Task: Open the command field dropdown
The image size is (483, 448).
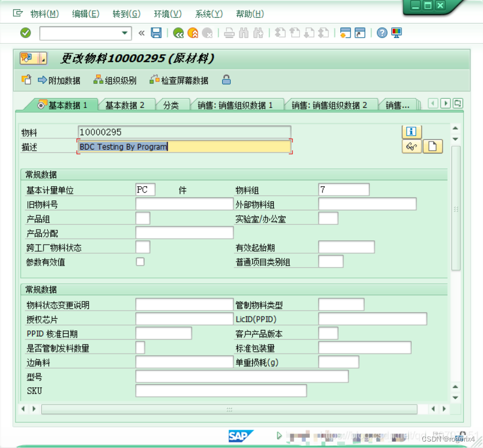Action: pyautogui.click(x=125, y=33)
